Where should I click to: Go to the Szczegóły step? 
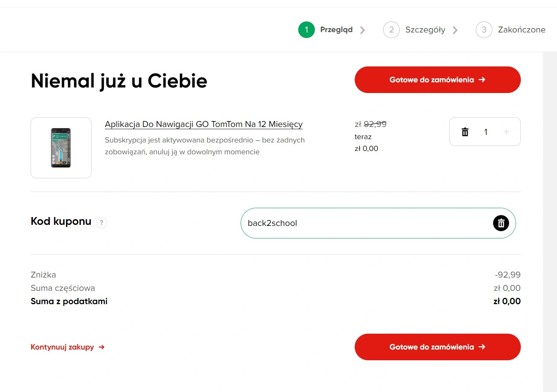[x=425, y=30]
